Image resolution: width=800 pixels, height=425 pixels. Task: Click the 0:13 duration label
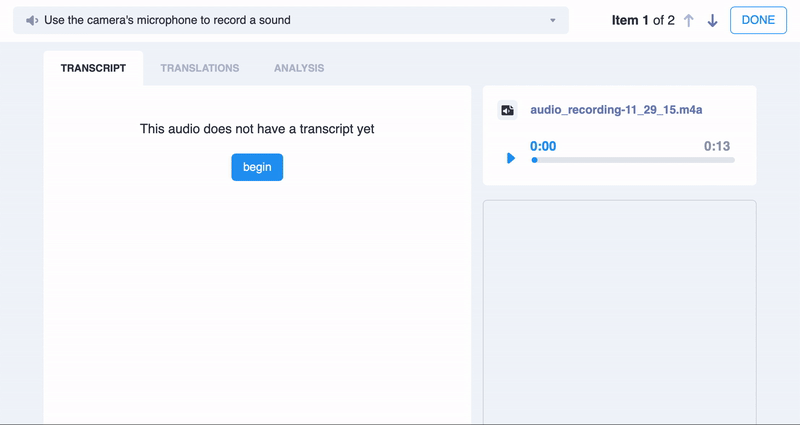[x=716, y=146]
